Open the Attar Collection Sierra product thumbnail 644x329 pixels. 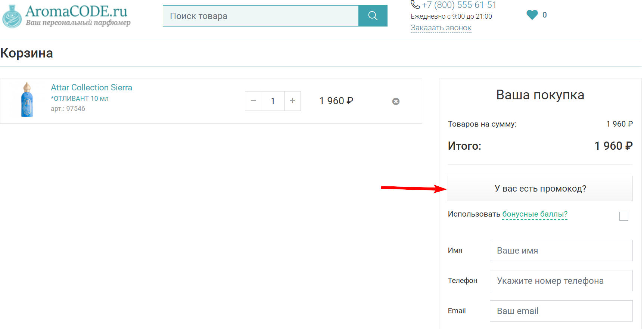(x=27, y=100)
